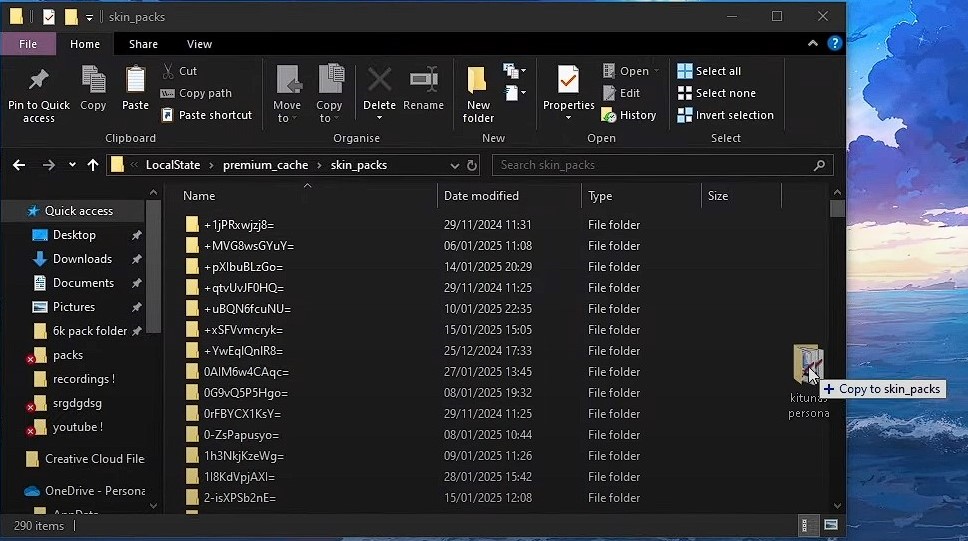Click the file list vertical scrollbar thumb

click(x=837, y=208)
